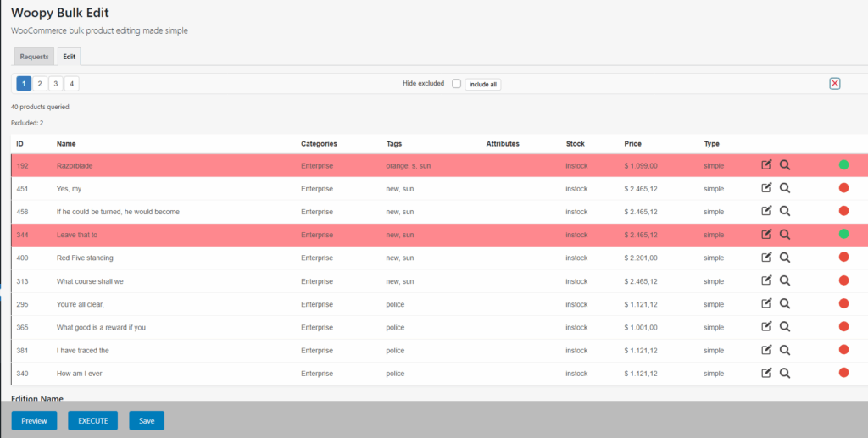Screen dimensions: 868x438
Task: Click magnifier icon for Red Five standing
Action: coord(785,258)
